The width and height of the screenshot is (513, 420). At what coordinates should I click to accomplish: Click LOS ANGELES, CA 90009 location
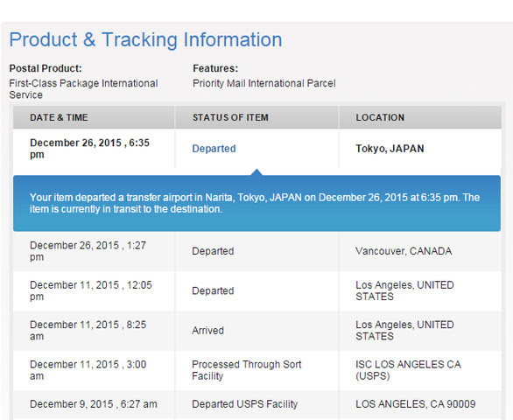(x=416, y=404)
